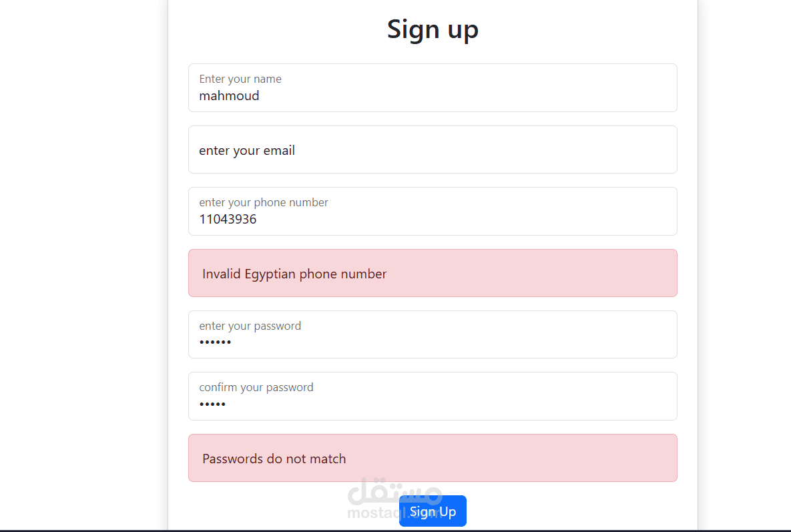Click the "enter your phone number" placeholder text
Image resolution: width=791 pixels, height=532 pixels.
263,202
